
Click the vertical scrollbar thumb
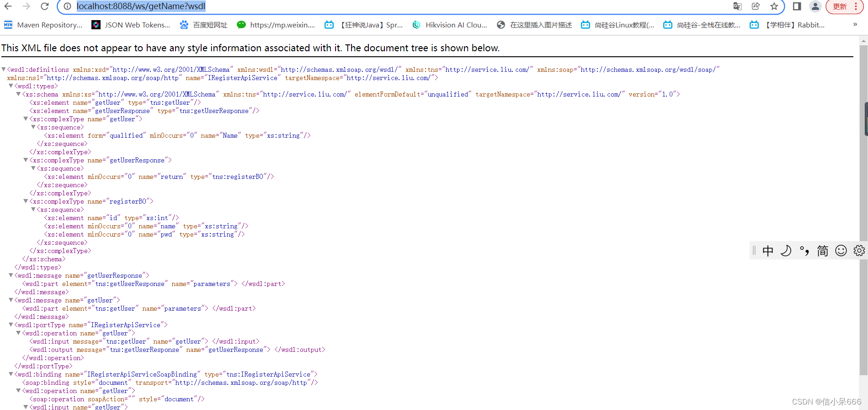click(x=864, y=210)
